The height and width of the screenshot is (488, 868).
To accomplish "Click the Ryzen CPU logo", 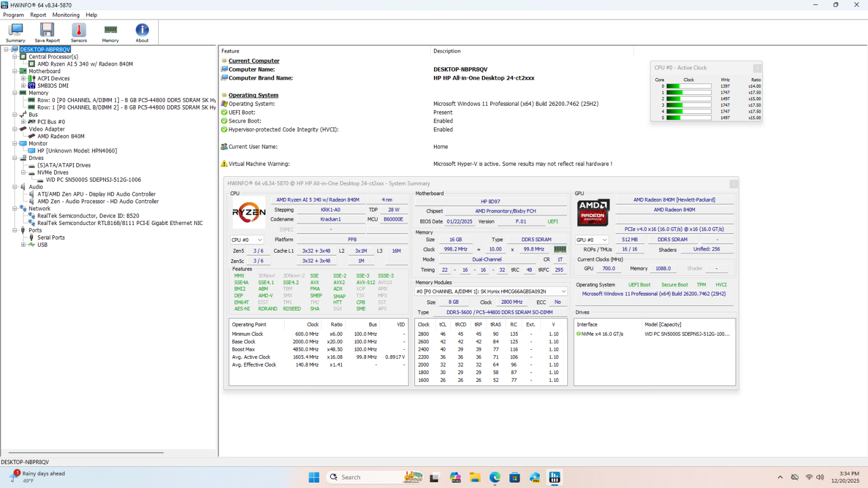I will pos(249,213).
